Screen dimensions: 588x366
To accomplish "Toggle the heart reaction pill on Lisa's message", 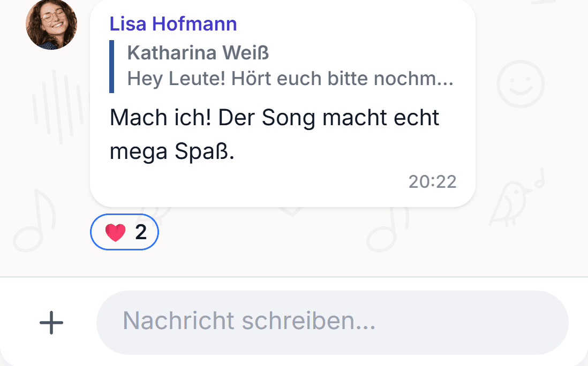I will (124, 232).
